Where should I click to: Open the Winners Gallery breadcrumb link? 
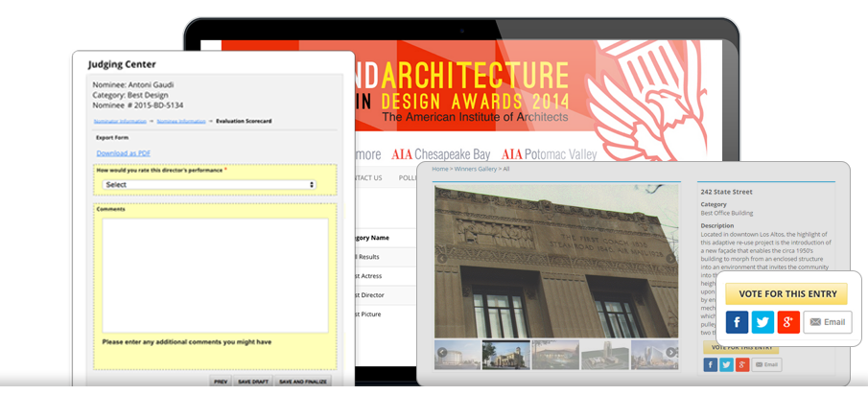[476, 169]
